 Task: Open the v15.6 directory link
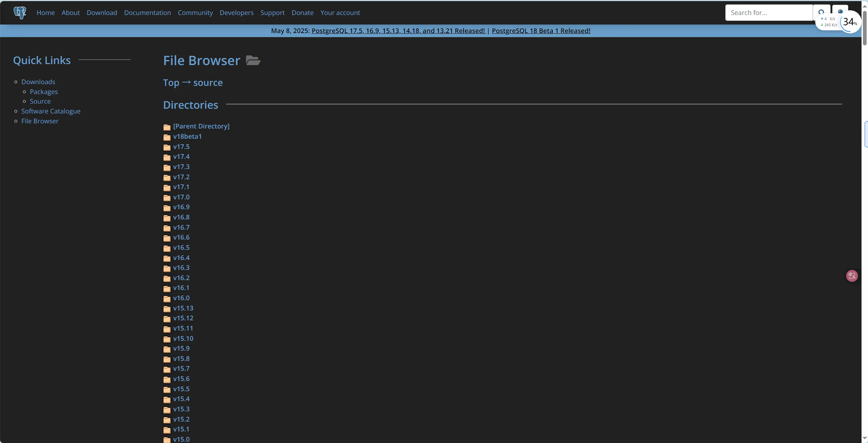point(181,379)
